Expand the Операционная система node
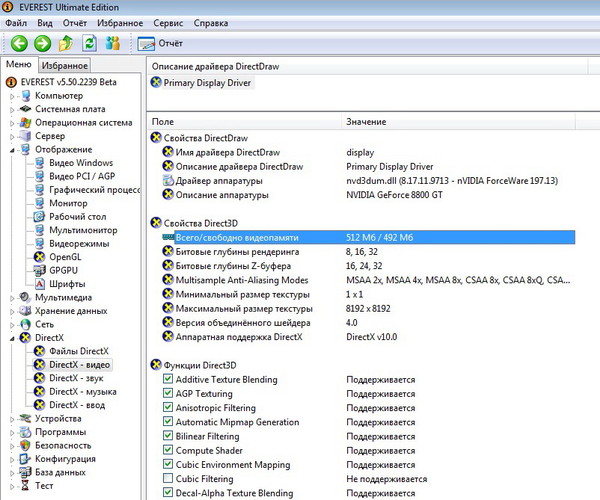The width and height of the screenshot is (600, 500). [x=12, y=123]
